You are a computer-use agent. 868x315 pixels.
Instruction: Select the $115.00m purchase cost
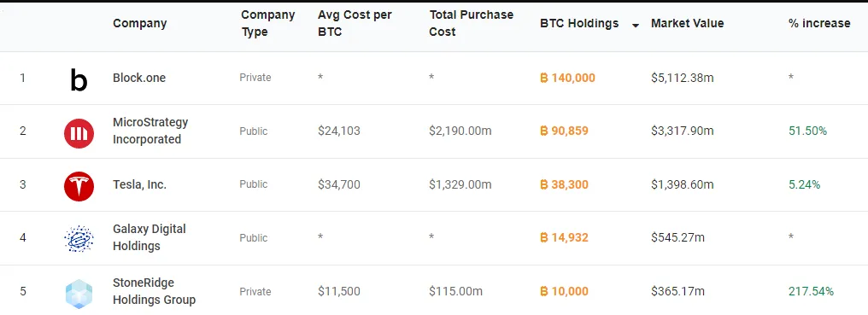tap(455, 291)
